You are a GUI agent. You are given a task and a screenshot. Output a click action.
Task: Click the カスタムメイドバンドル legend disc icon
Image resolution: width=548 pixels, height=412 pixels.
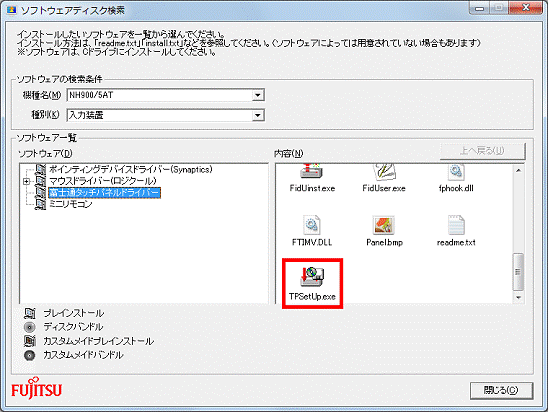tap(30, 355)
